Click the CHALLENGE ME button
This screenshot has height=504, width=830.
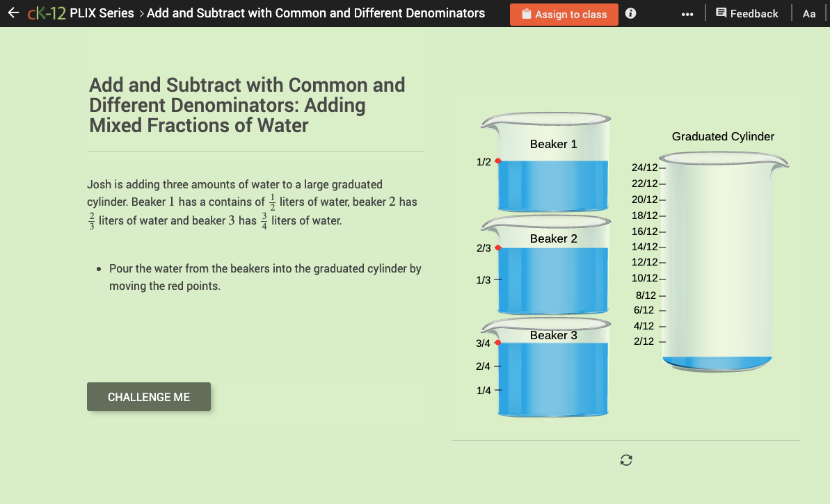(x=148, y=396)
